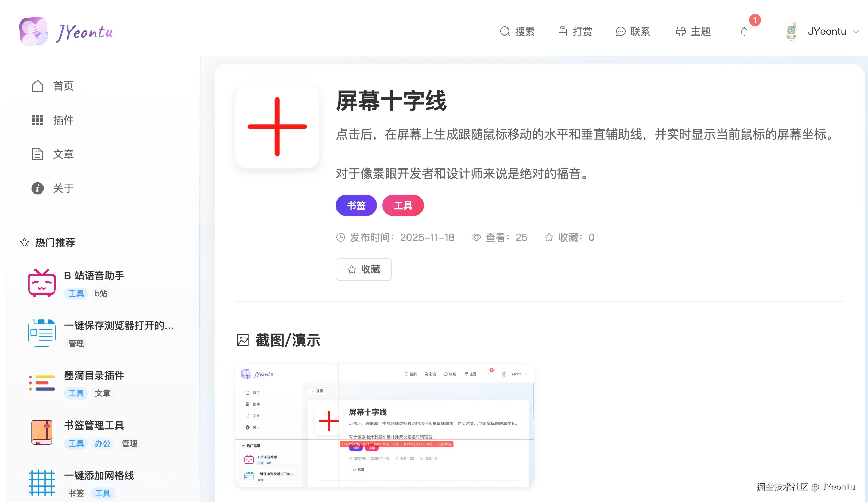This screenshot has height=504, width=868.
Task: Click the B站语音助手 plugin icon
Action: point(42,283)
